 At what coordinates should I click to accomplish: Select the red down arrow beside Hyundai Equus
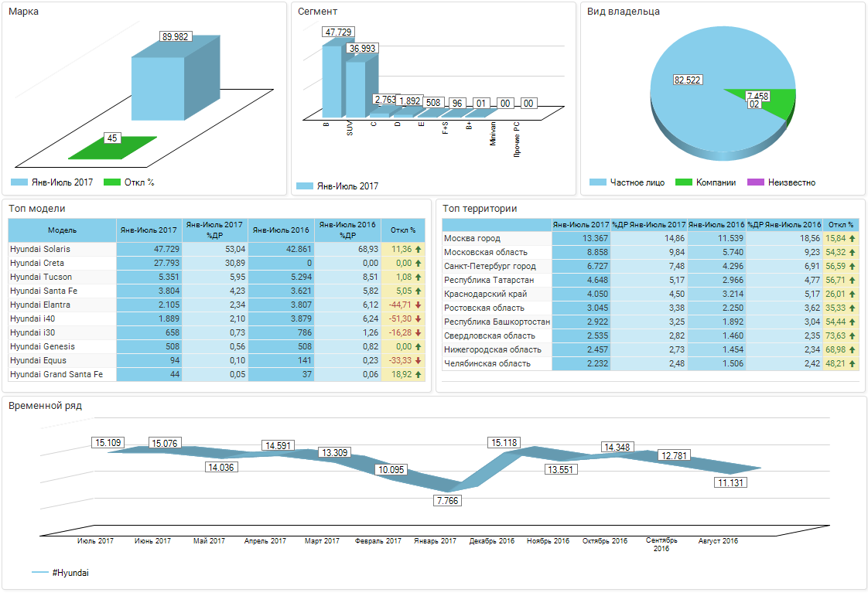[418, 361]
